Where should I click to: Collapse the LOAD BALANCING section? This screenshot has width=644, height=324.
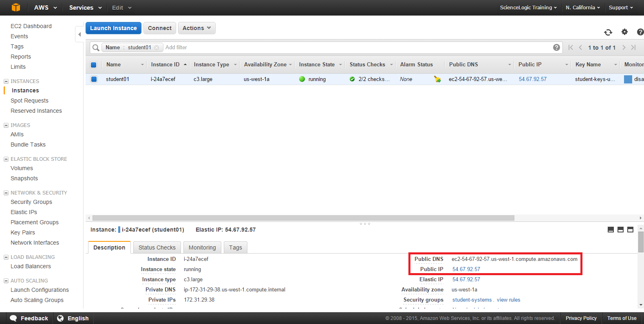6,257
